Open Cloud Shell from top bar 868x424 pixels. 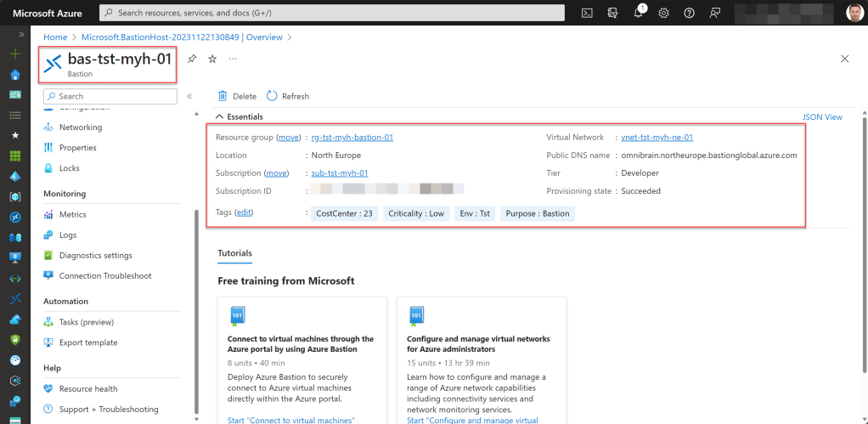[x=587, y=13]
